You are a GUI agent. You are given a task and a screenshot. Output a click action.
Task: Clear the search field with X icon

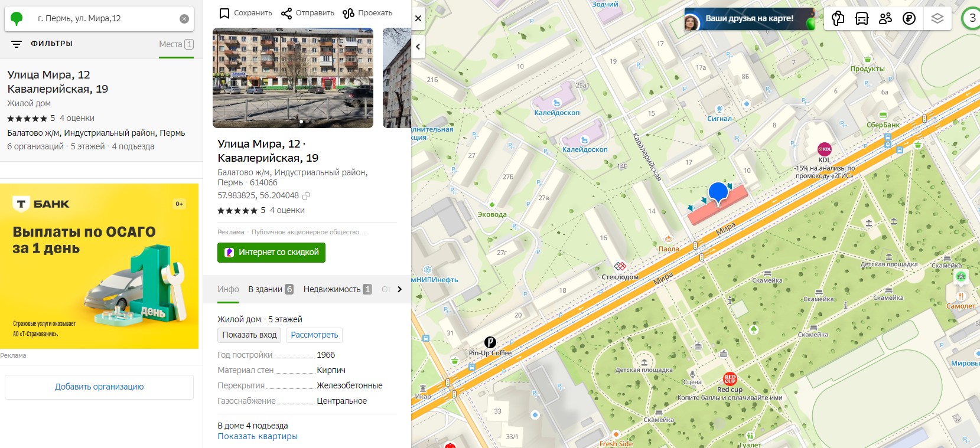click(x=184, y=19)
